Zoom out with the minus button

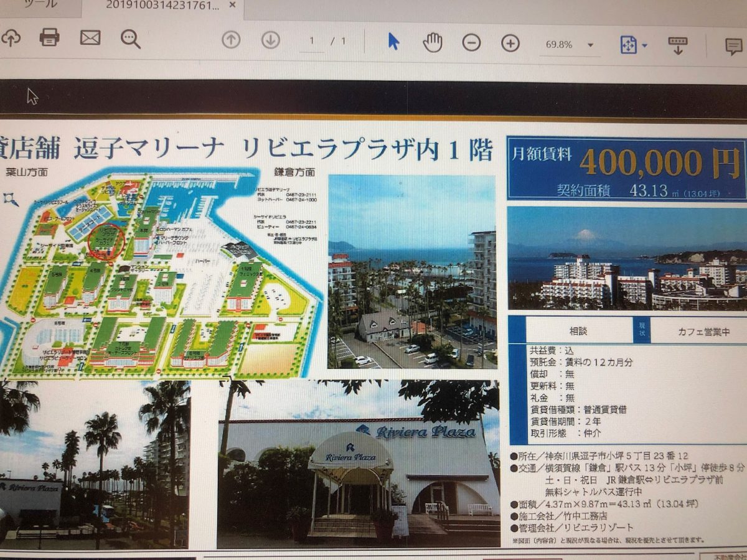(471, 43)
